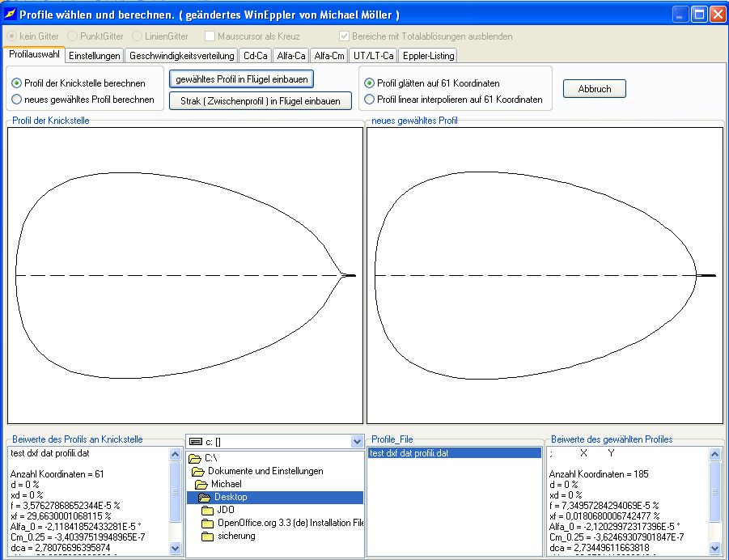
Task: Select 'neues gewähltes Profil berechnen' option
Action: pos(17,100)
